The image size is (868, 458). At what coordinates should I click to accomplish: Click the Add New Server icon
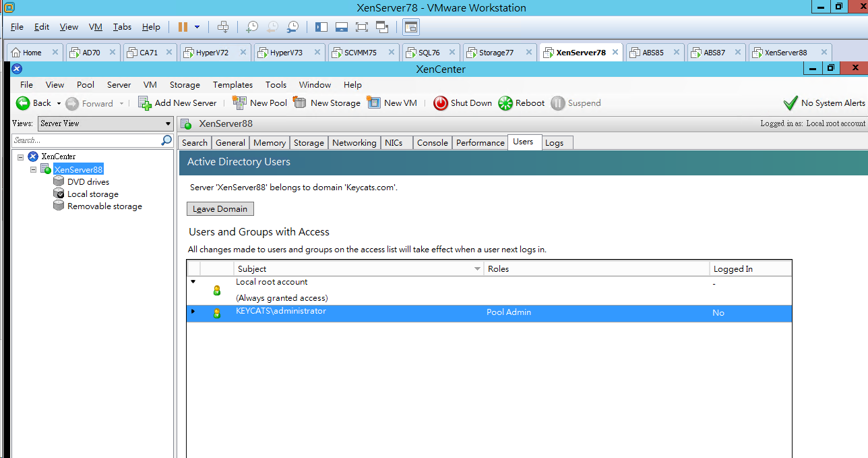[144, 103]
